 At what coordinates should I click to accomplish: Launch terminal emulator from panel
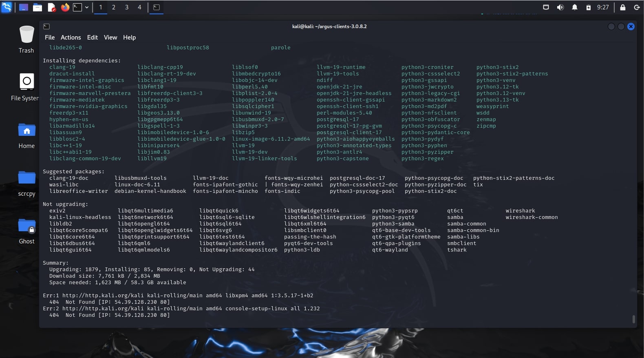click(77, 7)
